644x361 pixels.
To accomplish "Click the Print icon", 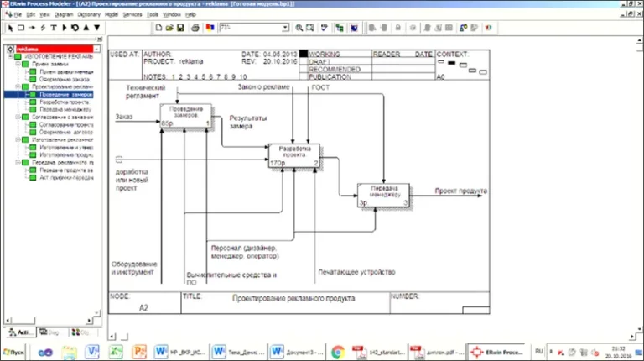I will 195,28.
